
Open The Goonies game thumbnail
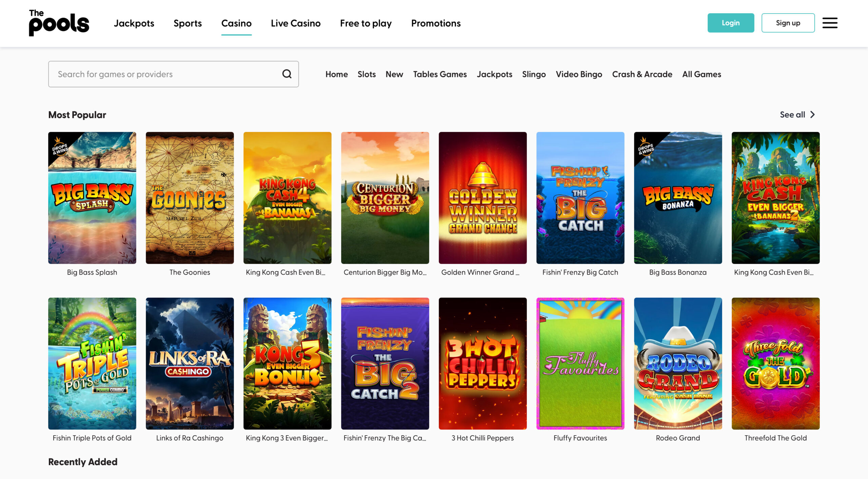(x=190, y=198)
